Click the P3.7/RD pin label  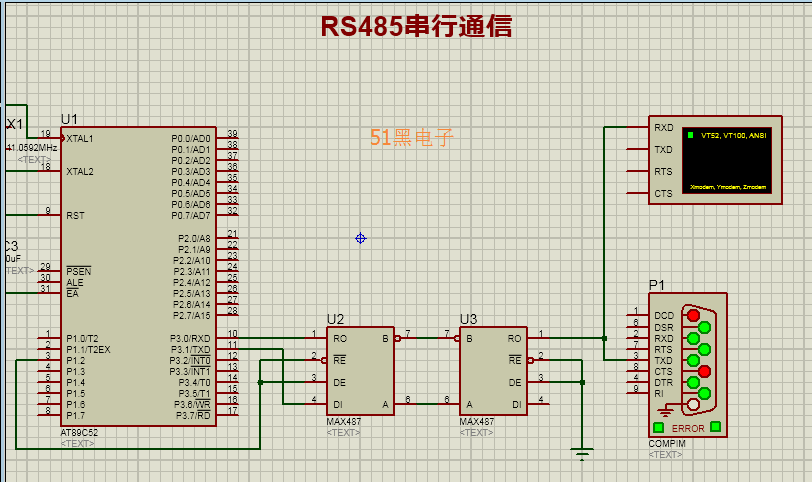193,415
